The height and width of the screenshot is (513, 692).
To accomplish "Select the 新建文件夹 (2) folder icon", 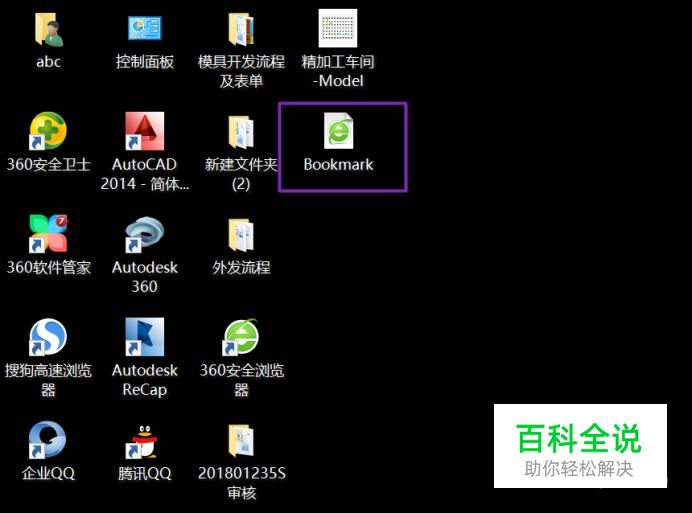I will tap(241, 132).
